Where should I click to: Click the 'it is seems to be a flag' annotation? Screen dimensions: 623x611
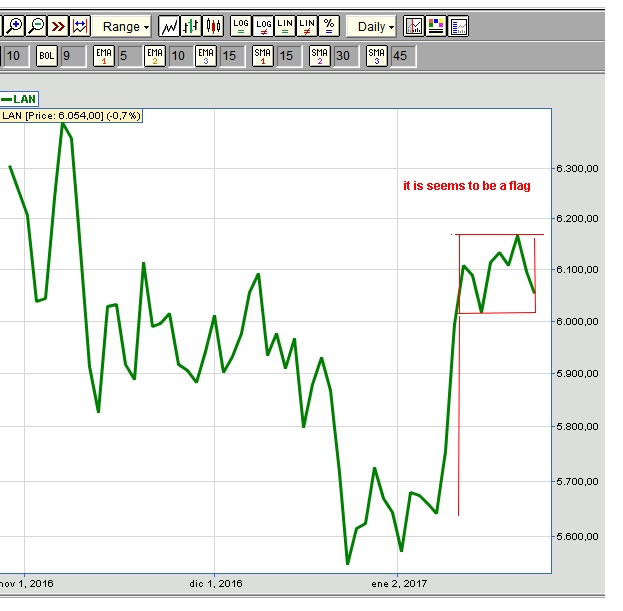pos(467,186)
